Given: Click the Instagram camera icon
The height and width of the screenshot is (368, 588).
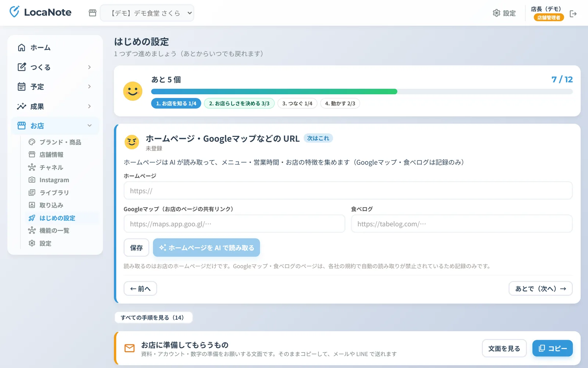Looking at the screenshot, I should (32, 180).
